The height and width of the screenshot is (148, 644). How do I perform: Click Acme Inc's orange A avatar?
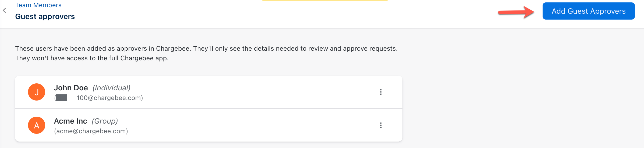tap(37, 125)
